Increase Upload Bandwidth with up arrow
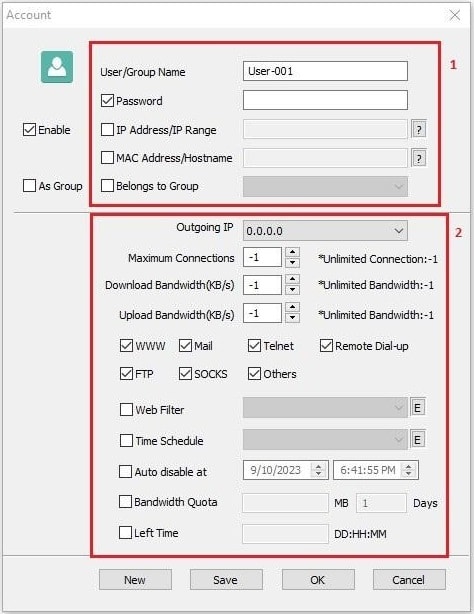This screenshot has width=474, height=614. (x=292, y=307)
